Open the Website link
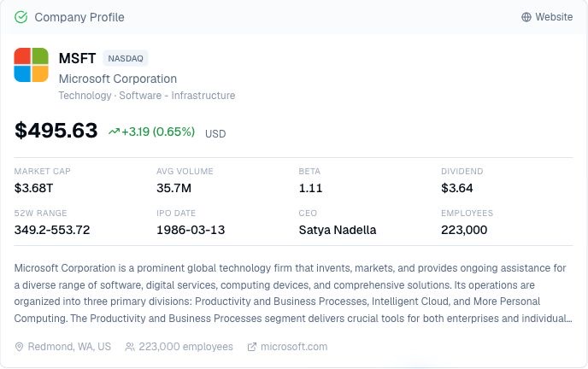The width and height of the screenshot is (588, 369). pyautogui.click(x=547, y=17)
